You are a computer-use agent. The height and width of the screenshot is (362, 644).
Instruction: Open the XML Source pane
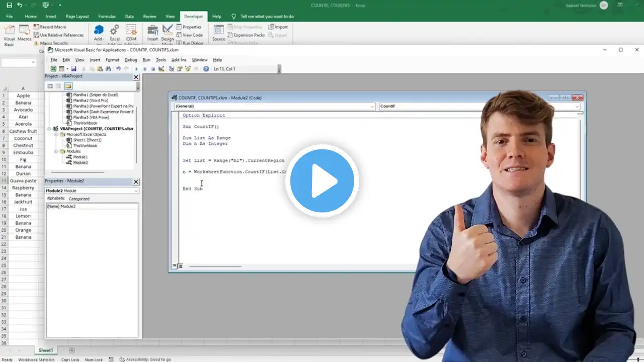click(x=219, y=33)
